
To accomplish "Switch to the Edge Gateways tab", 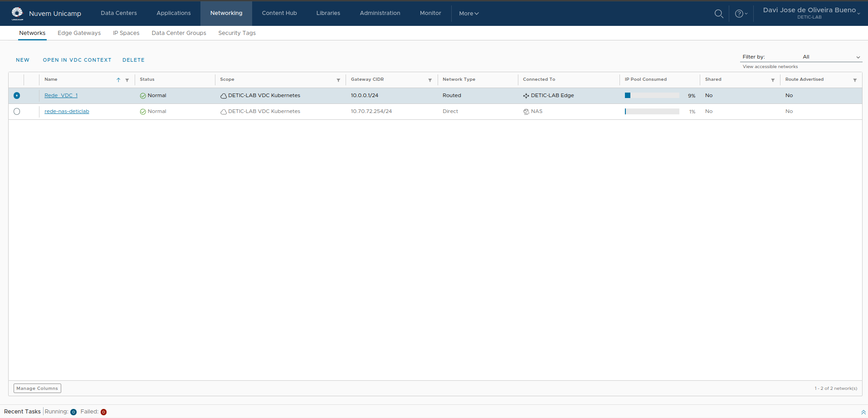I will 79,33.
